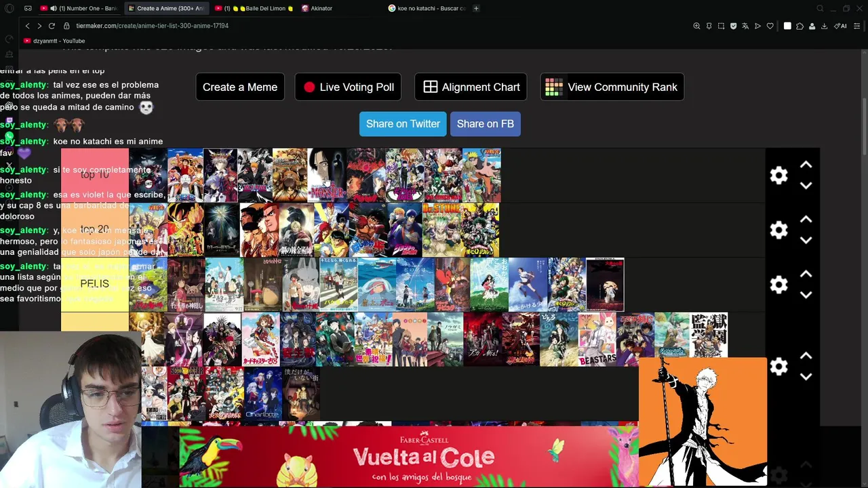The height and width of the screenshot is (488, 868).
Task: Click the Create a Meme button
Action: [240, 87]
